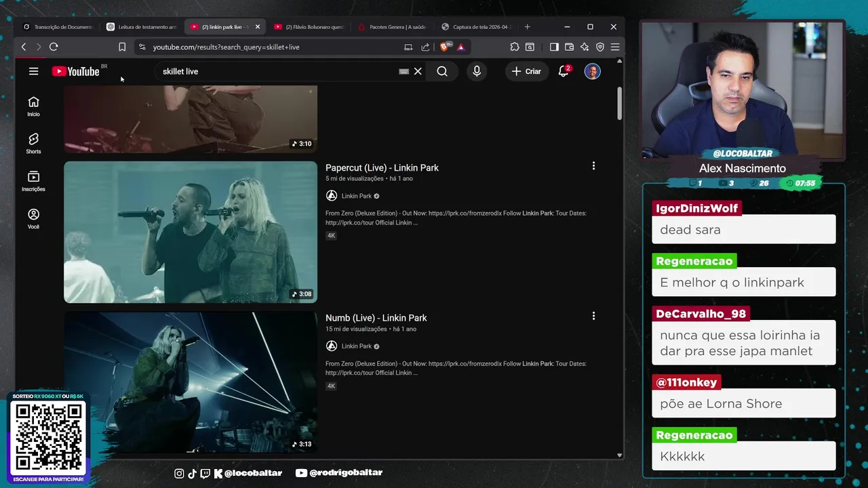868x488 pixels.
Task: Play the Papercut (Live) thumbnail
Action: tap(191, 232)
